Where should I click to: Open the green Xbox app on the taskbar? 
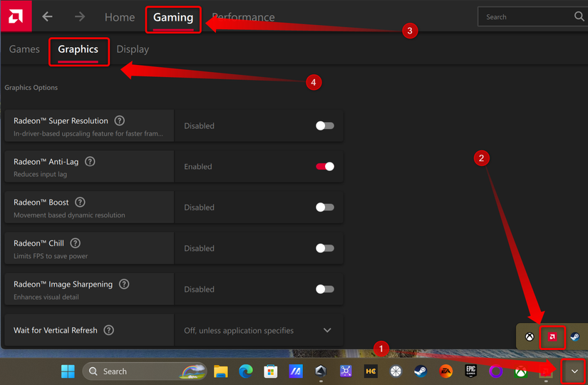(520, 371)
